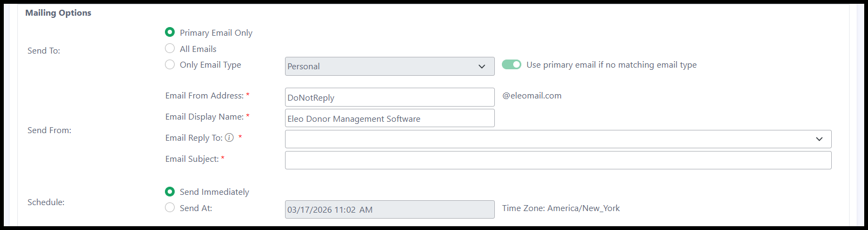This screenshot has width=868, height=230.
Task: Click the Send From row label
Action: [x=49, y=130]
